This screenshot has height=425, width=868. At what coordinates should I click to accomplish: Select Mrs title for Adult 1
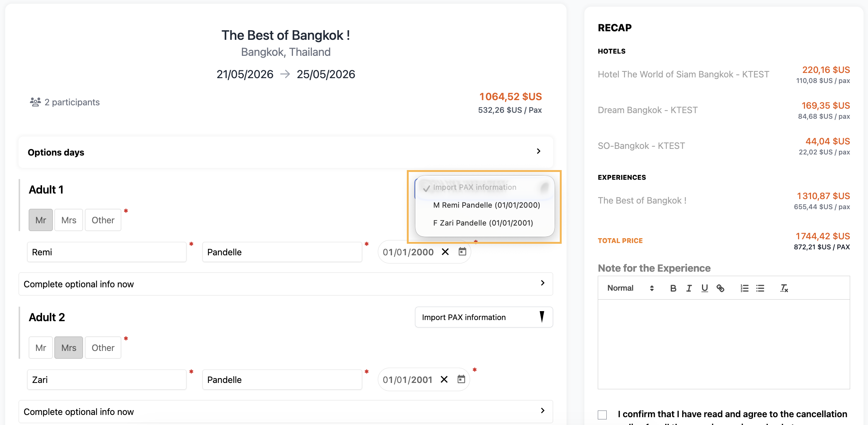[x=68, y=220]
